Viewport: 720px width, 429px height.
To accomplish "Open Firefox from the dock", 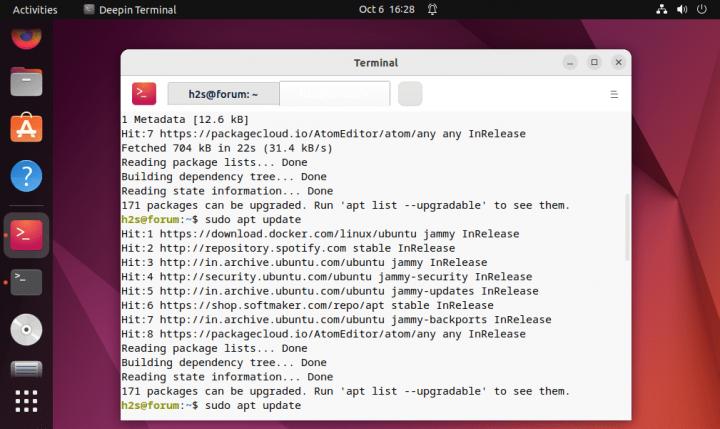I will click(27, 37).
